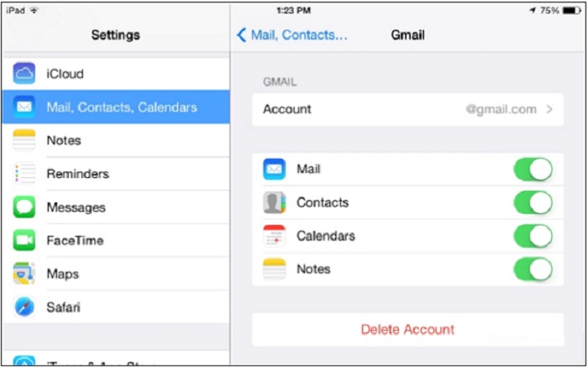Tap the FaceTime camera icon
Screen dimensions: 588x367
24,240
